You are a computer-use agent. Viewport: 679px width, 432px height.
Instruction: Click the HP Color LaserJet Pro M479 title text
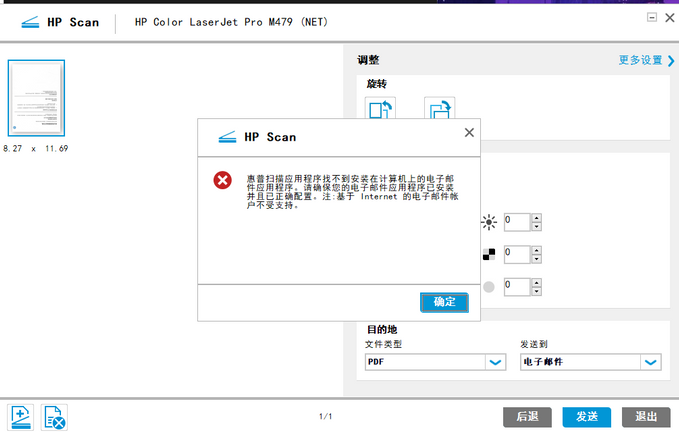pos(231,22)
